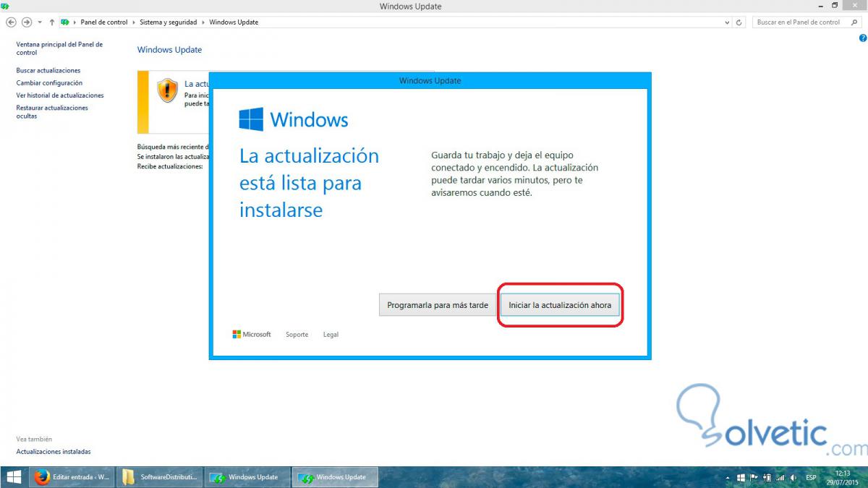Click the 'Recibe actualizaciones:' text

(x=170, y=166)
